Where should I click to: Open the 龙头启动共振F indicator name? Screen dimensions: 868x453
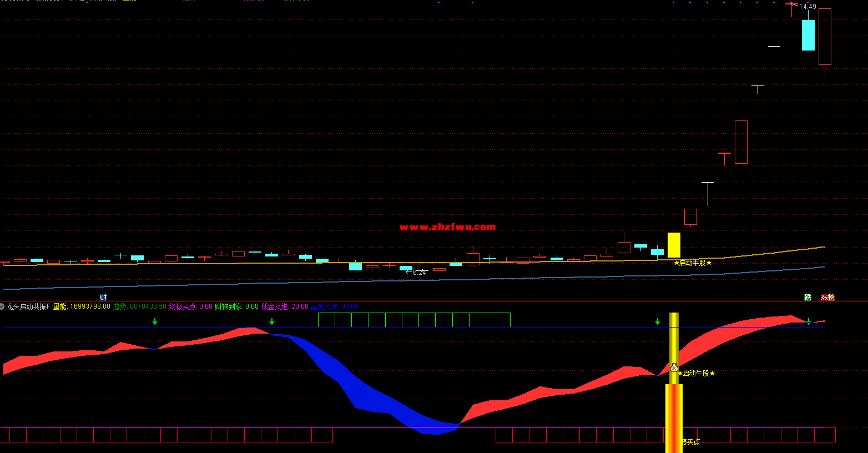pyautogui.click(x=28, y=306)
